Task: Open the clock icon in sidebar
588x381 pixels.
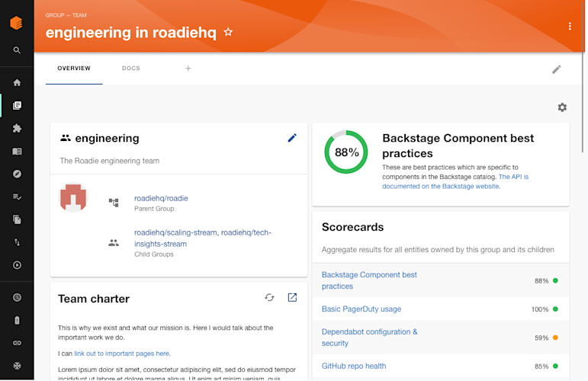Action: pyautogui.click(x=17, y=297)
